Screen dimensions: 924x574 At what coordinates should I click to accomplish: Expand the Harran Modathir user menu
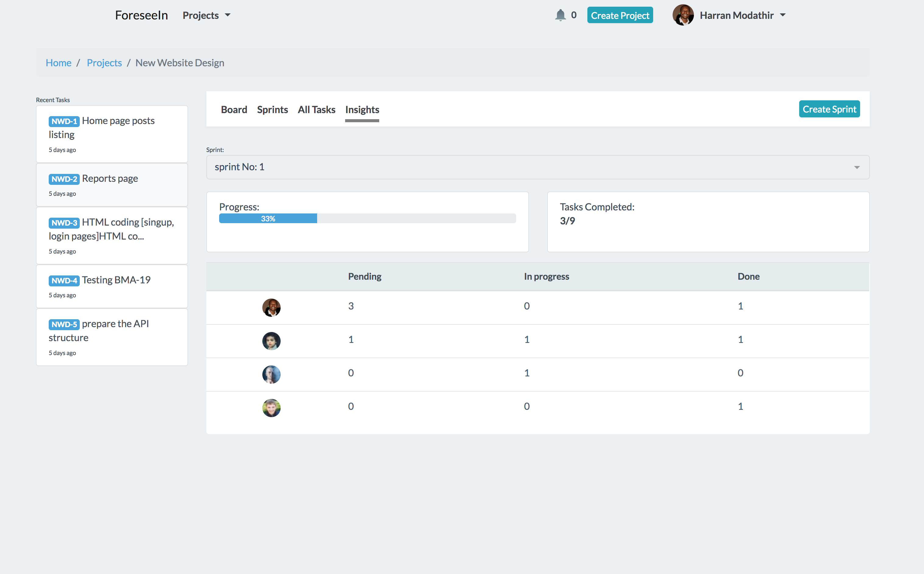pyautogui.click(x=743, y=15)
